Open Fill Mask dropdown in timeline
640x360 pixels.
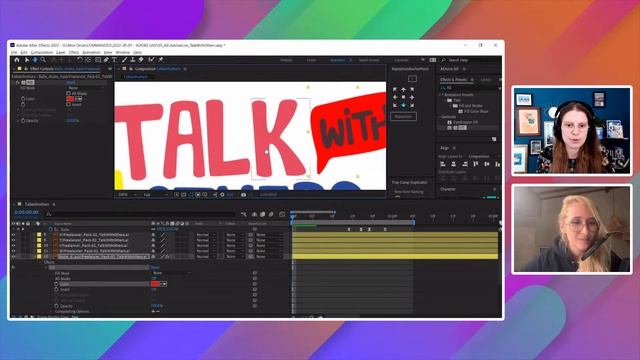tap(171, 273)
